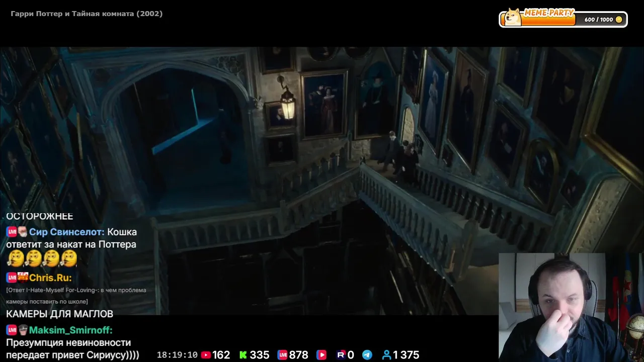
Task: Click the Kick viewer count '335'
Action: 259,355
